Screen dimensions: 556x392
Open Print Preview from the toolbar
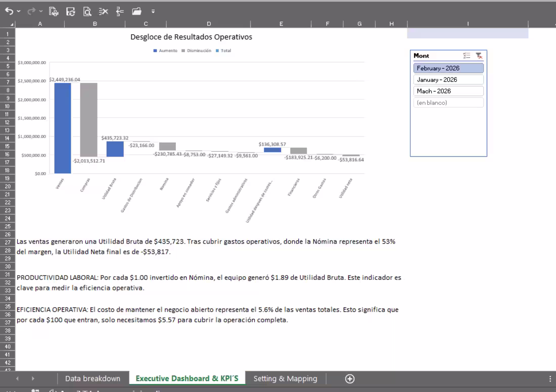87,11
